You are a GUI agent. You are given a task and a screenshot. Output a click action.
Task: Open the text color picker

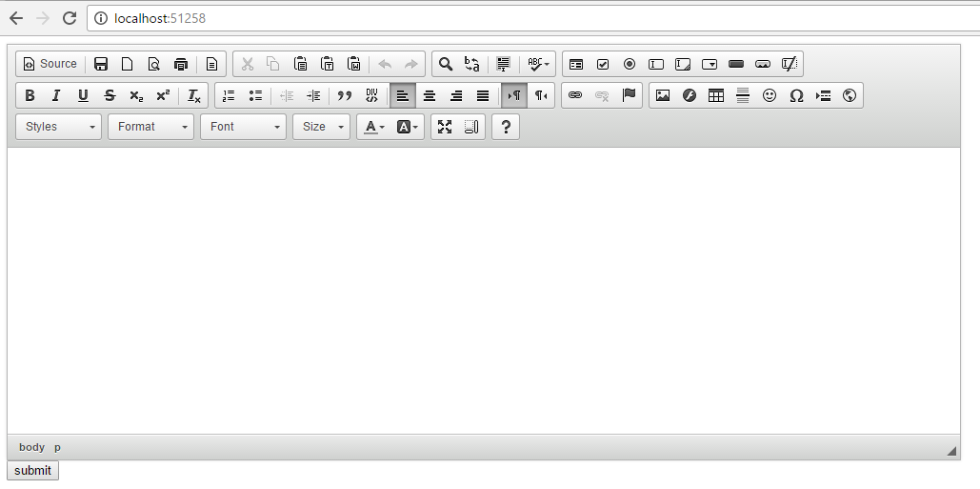click(374, 127)
